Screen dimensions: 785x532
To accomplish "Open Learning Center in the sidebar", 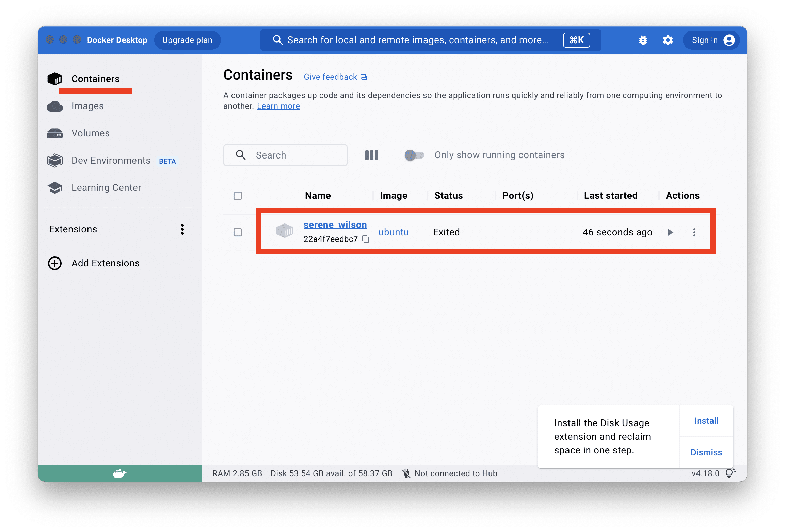I will (106, 188).
